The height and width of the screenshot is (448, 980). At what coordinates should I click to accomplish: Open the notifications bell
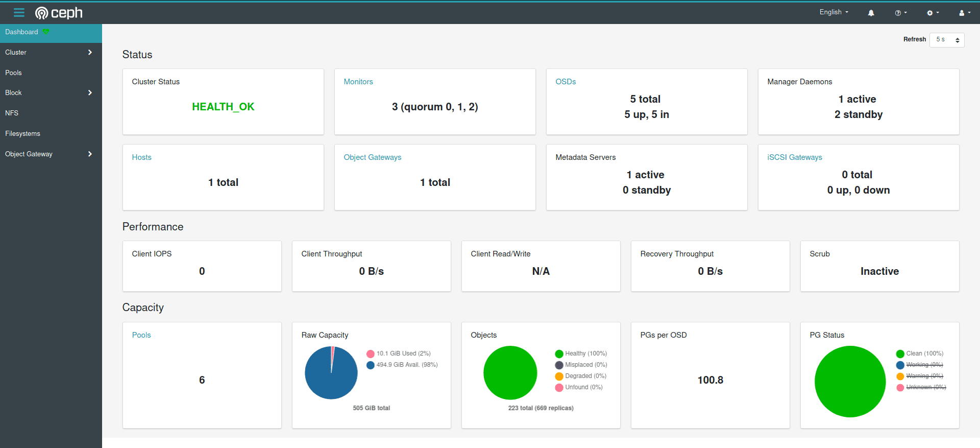(x=871, y=13)
